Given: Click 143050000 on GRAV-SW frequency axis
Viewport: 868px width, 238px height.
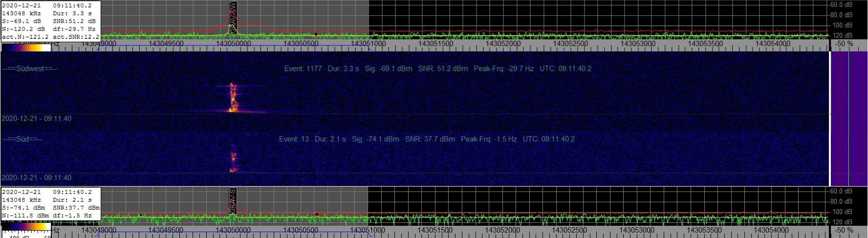Looking at the screenshot, I should [233, 44].
